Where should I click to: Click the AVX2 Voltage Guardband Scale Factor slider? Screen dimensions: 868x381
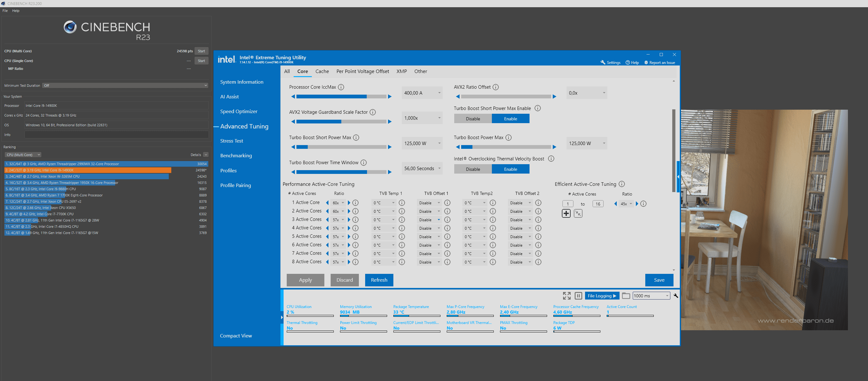point(341,122)
